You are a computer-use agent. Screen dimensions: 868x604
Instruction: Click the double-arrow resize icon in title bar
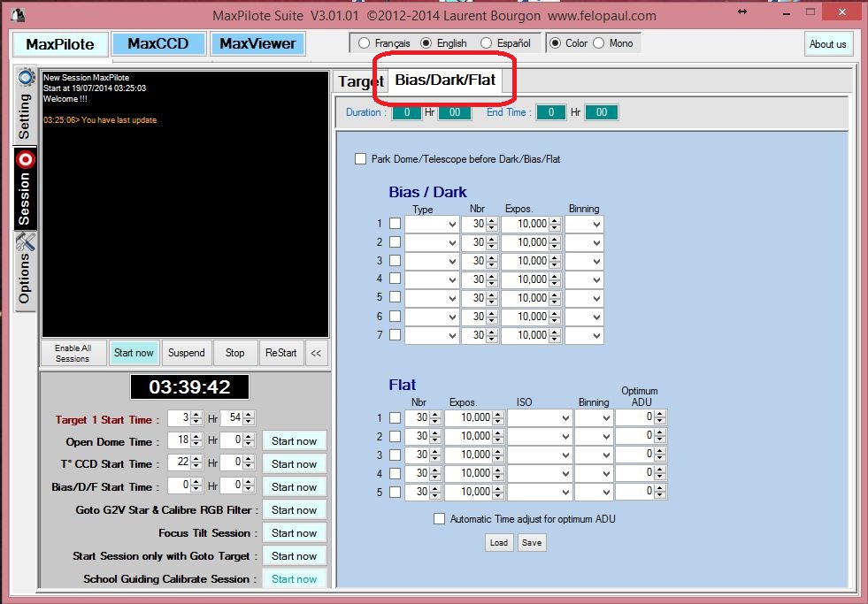pyautogui.click(x=742, y=11)
